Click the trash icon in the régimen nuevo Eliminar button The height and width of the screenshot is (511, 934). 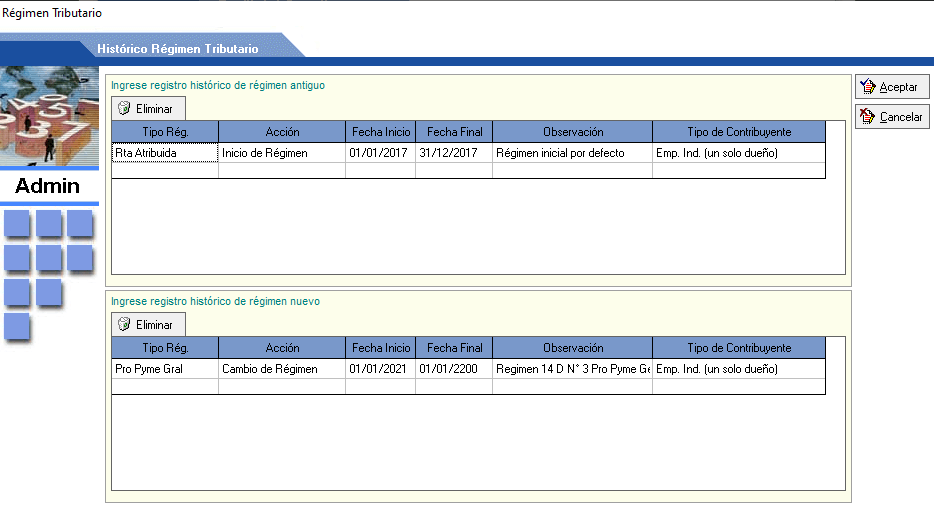tap(124, 325)
